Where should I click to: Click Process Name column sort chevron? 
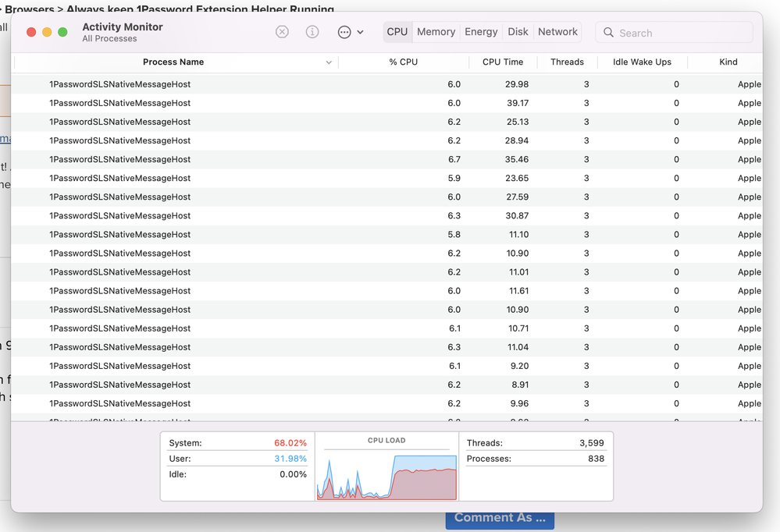[x=329, y=62]
